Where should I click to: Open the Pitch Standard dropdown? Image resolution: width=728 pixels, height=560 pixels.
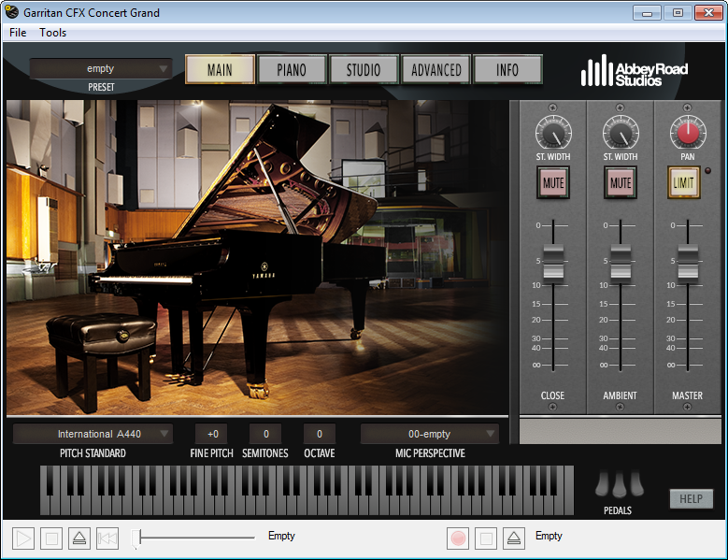[93, 434]
